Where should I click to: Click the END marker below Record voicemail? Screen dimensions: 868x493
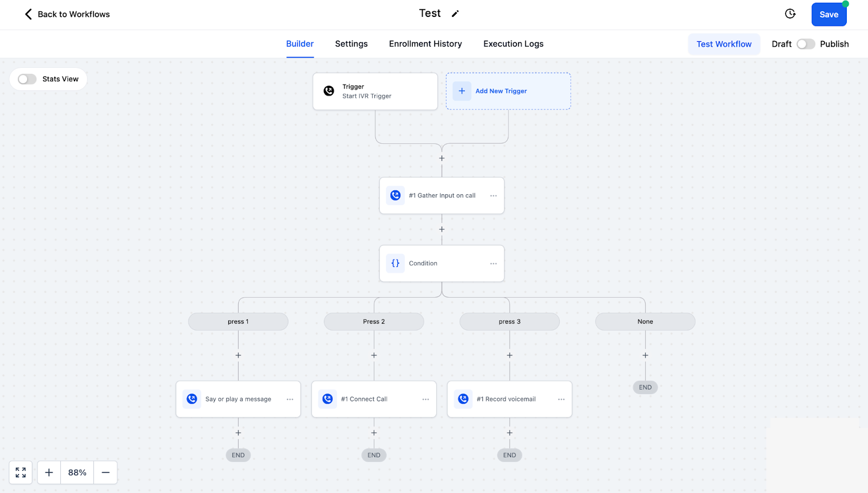(x=509, y=455)
